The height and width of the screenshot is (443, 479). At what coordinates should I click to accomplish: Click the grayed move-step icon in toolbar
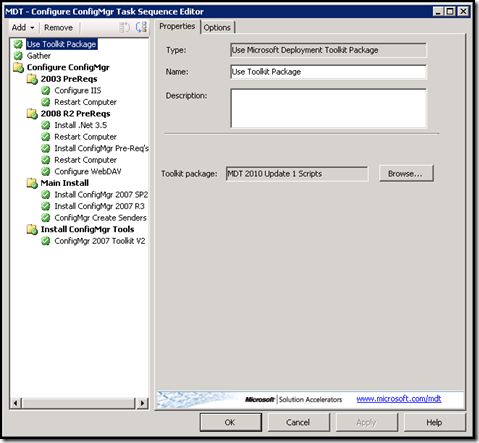124,27
